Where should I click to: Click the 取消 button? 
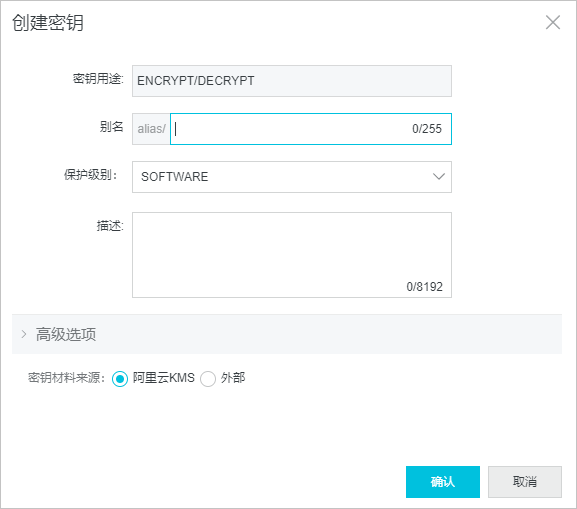click(x=525, y=482)
